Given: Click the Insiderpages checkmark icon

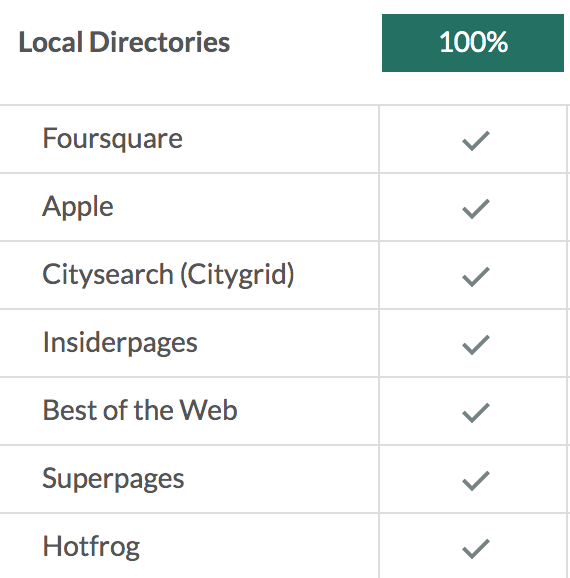Looking at the screenshot, I should pos(476,345).
